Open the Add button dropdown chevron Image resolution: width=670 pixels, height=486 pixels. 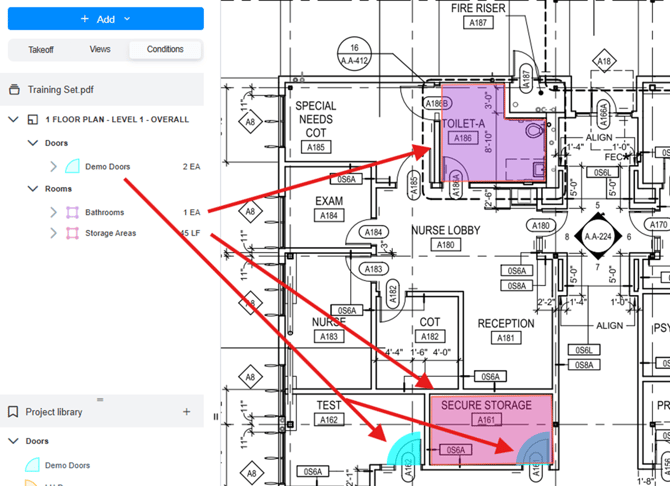coord(128,19)
